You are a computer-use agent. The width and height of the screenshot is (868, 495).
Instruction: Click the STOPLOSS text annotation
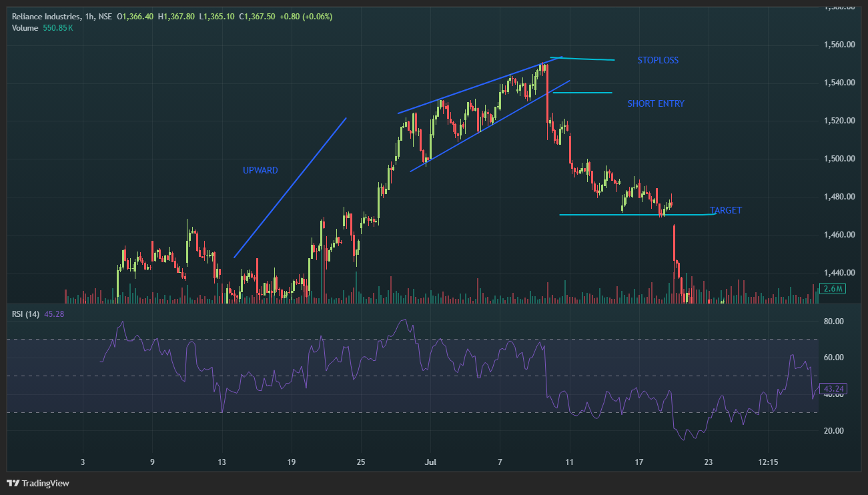(x=657, y=61)
